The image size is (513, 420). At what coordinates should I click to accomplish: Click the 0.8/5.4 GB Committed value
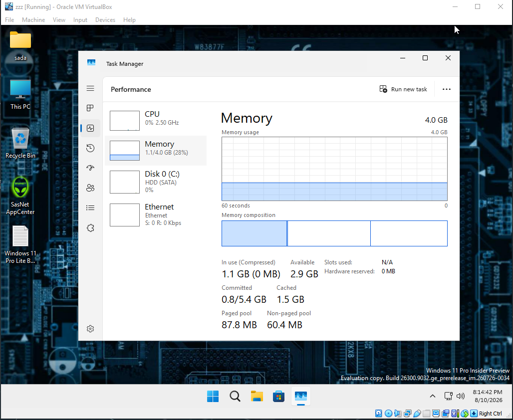click(244, 299)
